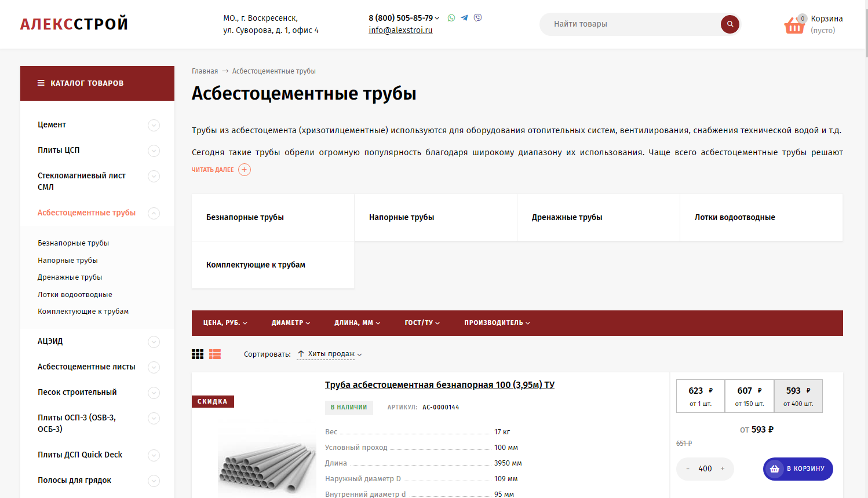This screenshot has height=498, width=868.
Task: Expand Стекломагниевый лист СМЛ chevron
Action: (154, 176)
